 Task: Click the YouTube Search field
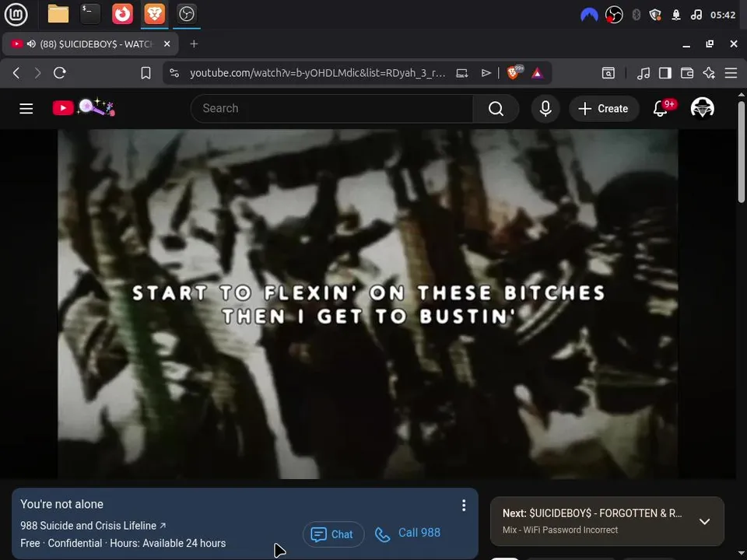[332, 109]
